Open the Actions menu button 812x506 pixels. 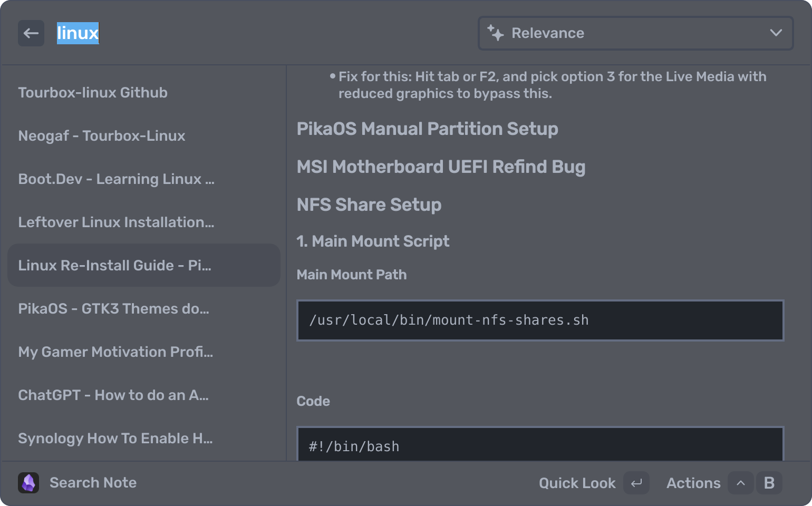point(693,483)
